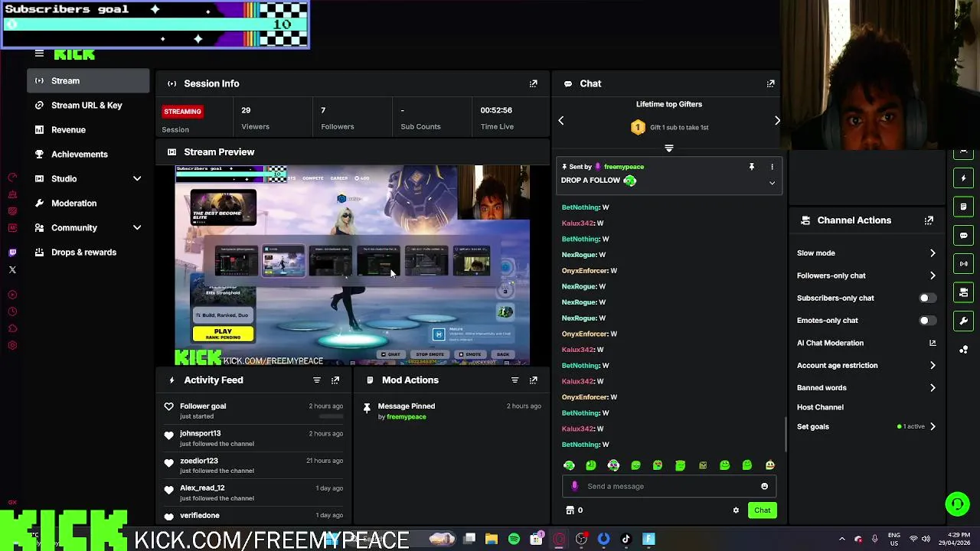Open the emoji picker in chat input
Viewport: 980px width, 551px height.
click(x=764, y=486)
